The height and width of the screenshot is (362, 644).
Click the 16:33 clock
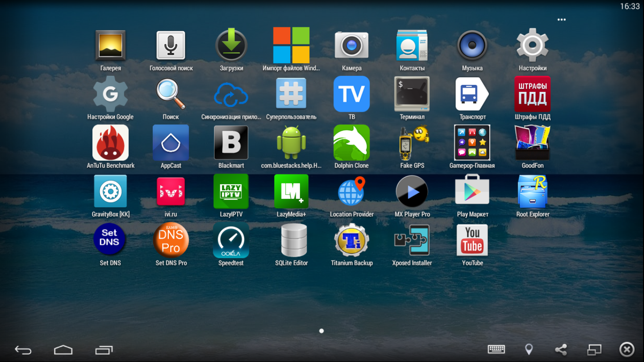click(x=630, y=6)
